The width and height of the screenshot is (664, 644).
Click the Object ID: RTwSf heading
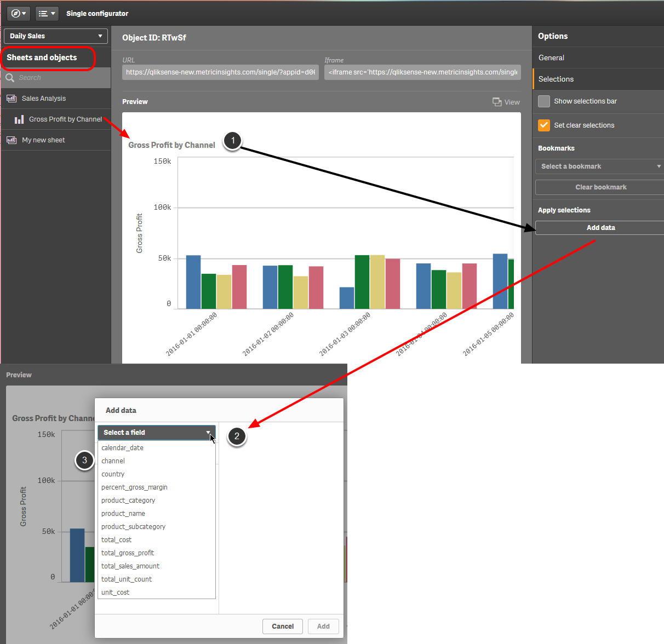(154, 38)
